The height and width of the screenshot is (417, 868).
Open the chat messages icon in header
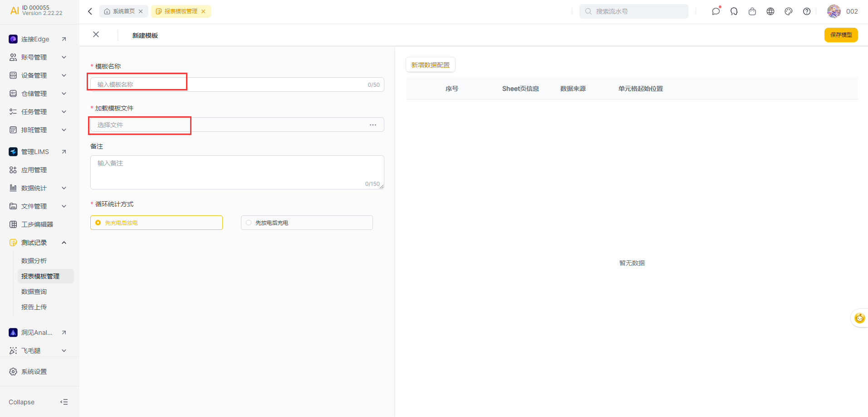click(x=716, y=11)
